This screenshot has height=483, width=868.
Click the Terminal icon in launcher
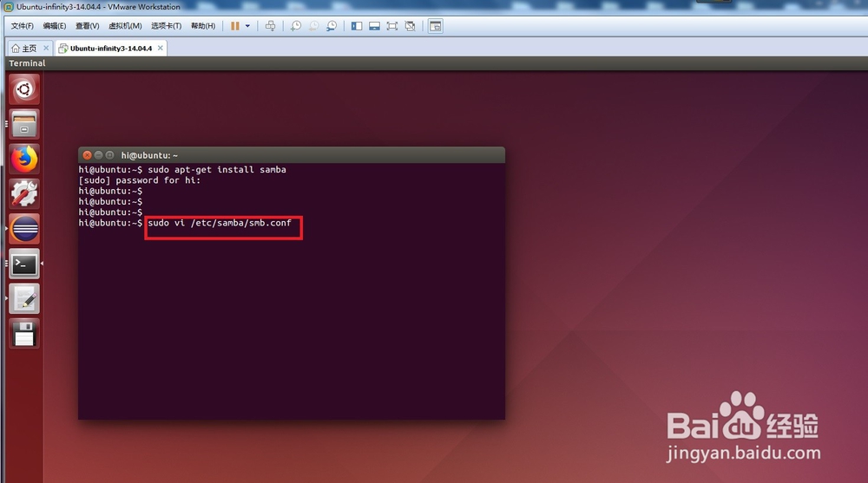tap(24, 264)
